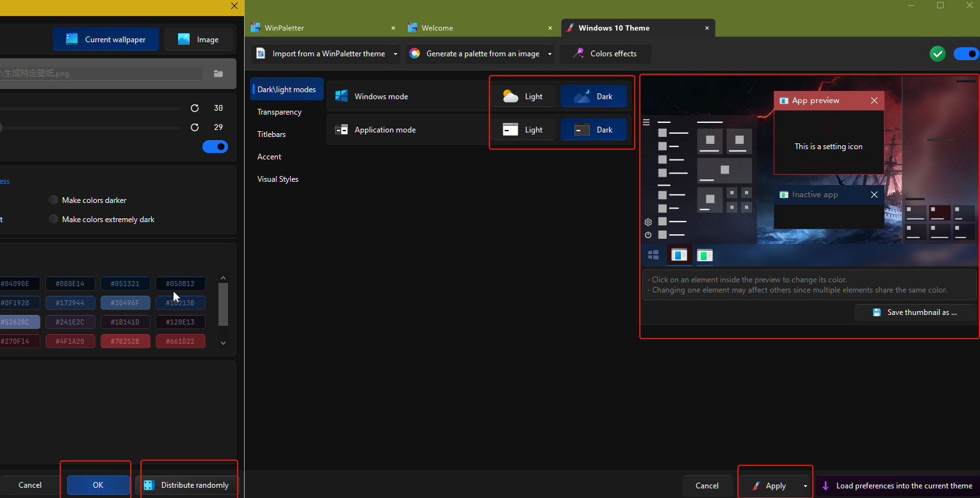The height and width of the screenshot is (498, 980).
Task: Select Make colors extremely dark option
Action: pyautogui.click(x=54, y=220)
